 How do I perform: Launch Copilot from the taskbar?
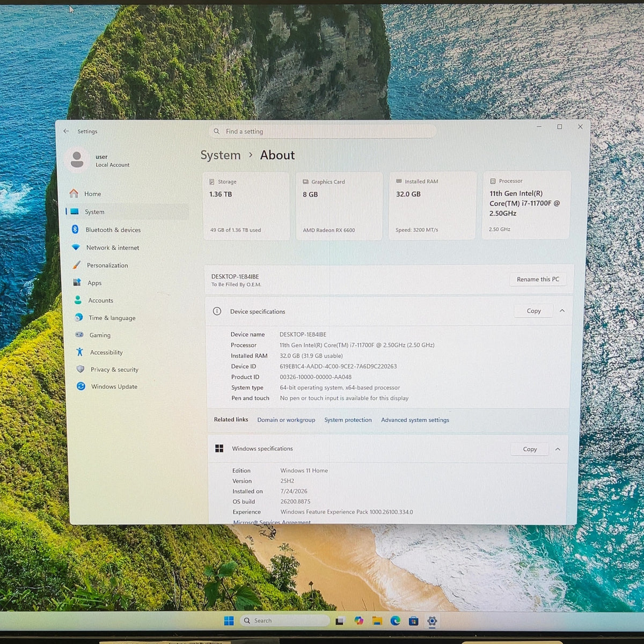[358, 621]
